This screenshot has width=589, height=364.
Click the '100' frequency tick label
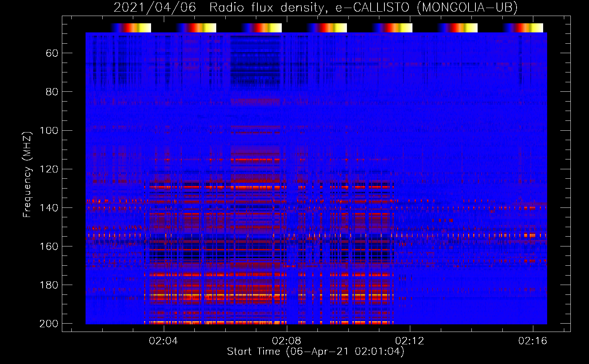49,131
